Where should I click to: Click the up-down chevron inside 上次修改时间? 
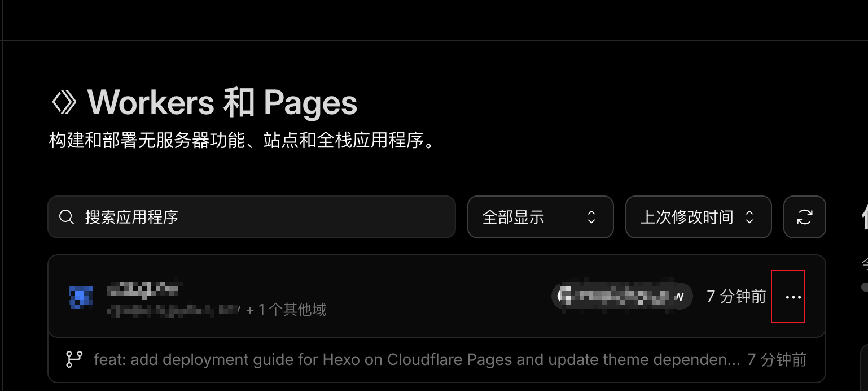(749, 217)
